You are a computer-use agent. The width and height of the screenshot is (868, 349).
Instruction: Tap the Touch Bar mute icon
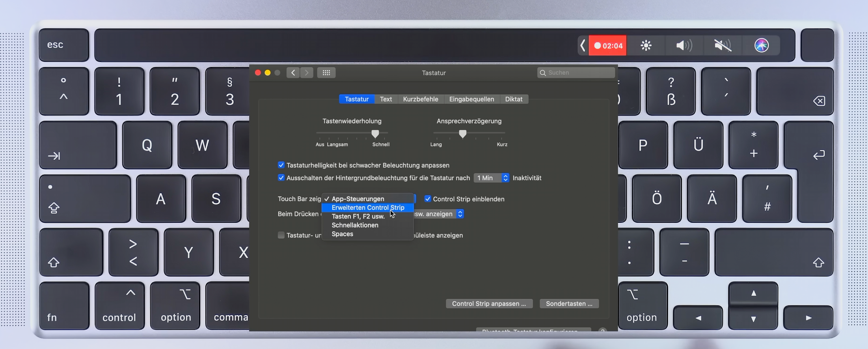(x=723, y=45)
